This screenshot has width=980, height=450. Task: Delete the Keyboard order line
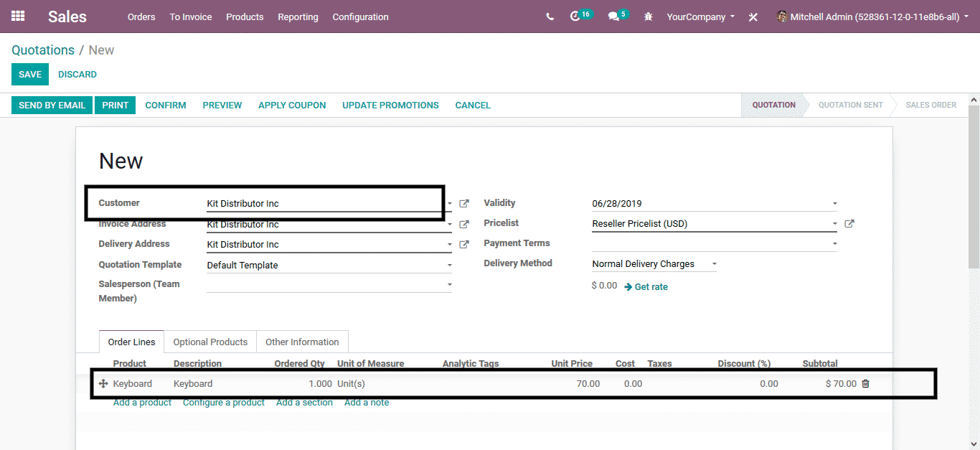[x=865, y=384]
